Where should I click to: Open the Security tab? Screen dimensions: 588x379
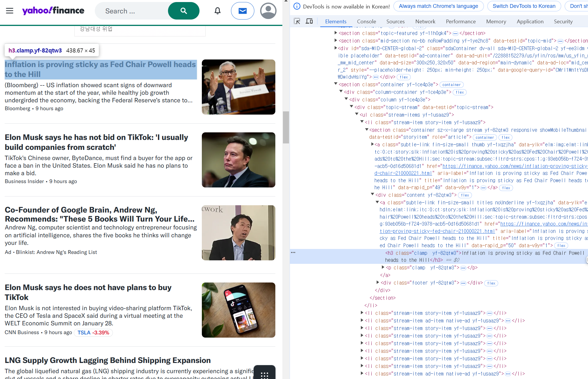tap(563, 21)
